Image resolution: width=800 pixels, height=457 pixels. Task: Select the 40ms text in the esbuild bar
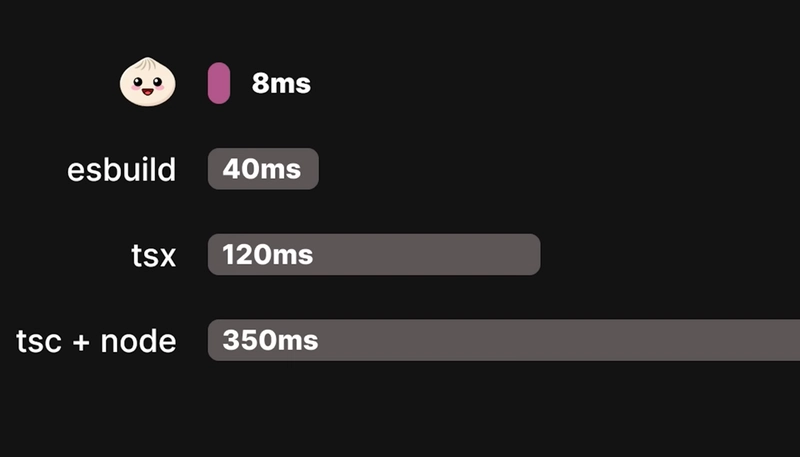(x=262, y=169)
